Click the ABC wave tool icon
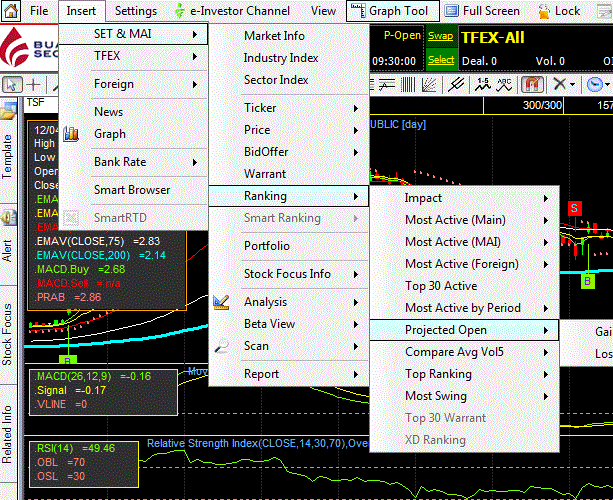This screenshot has width=613, height=500. coord(504,84)
